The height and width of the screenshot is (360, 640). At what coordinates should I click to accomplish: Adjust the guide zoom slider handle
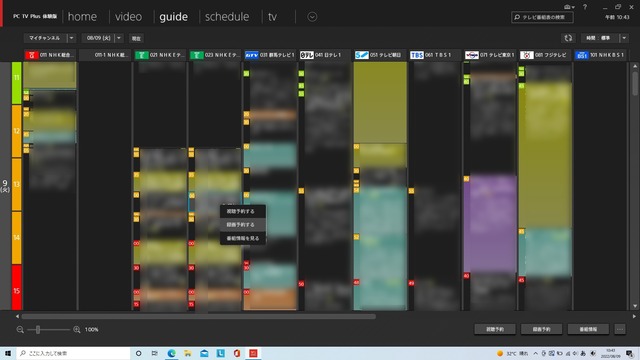click(x=38, y=329)
